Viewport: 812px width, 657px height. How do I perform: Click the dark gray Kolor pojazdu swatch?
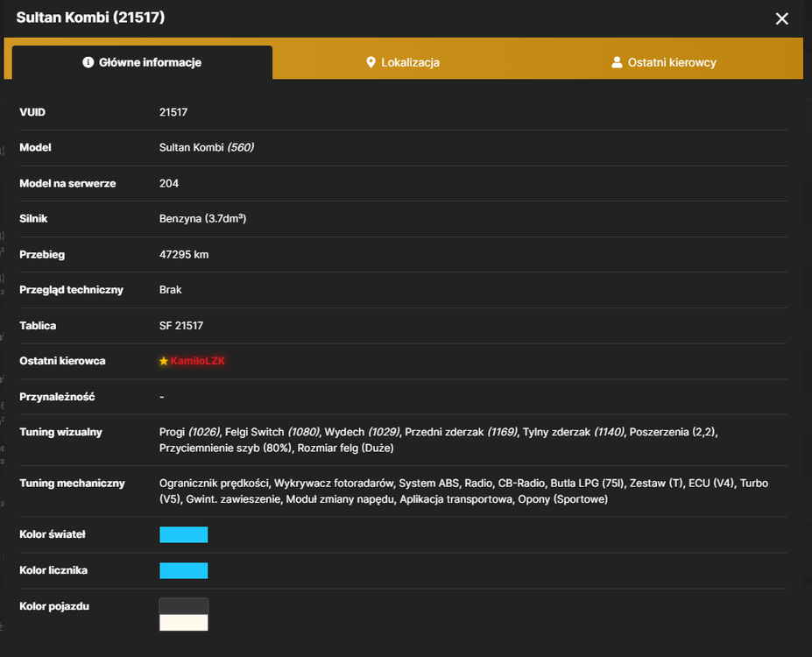click(x=183, y=606)
